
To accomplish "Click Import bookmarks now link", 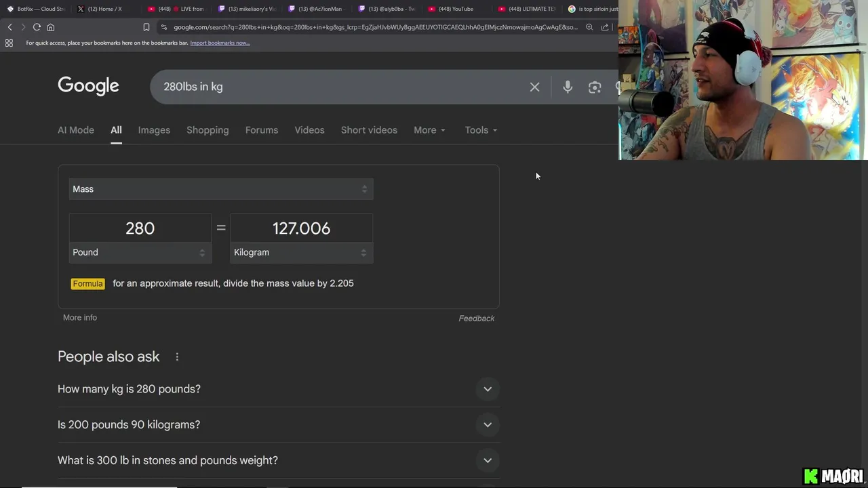I will pos(220,43).
